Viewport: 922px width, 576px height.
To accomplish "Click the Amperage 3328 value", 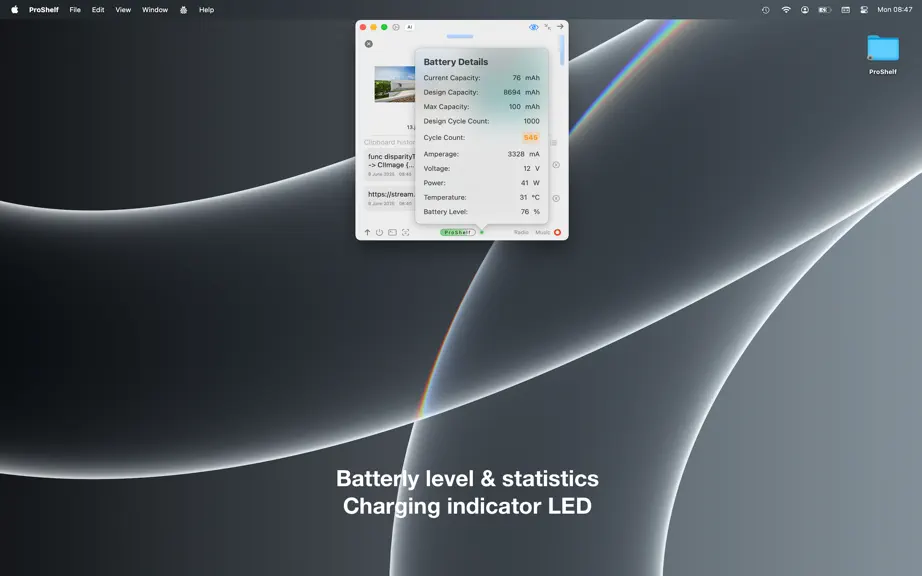I will tap(516, 154).
